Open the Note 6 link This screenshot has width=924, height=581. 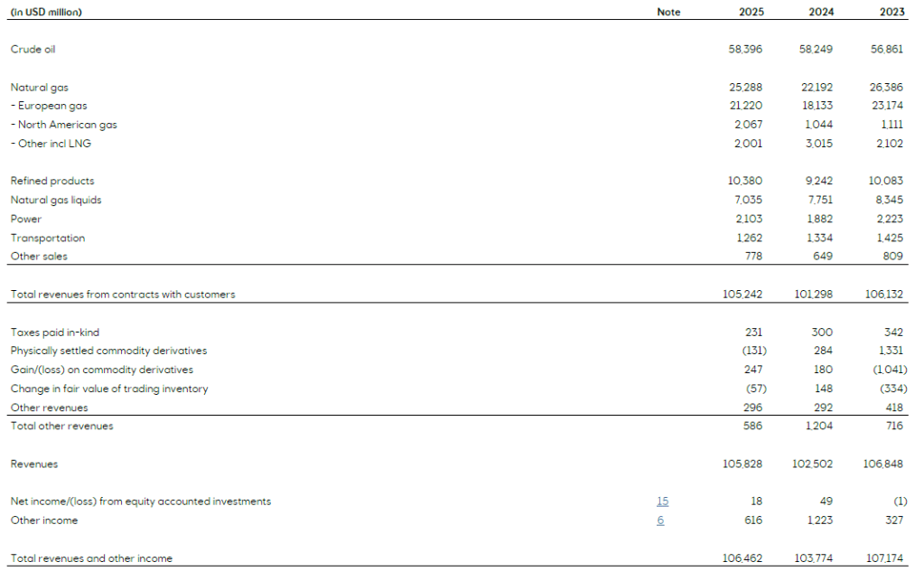coord(660,520)
